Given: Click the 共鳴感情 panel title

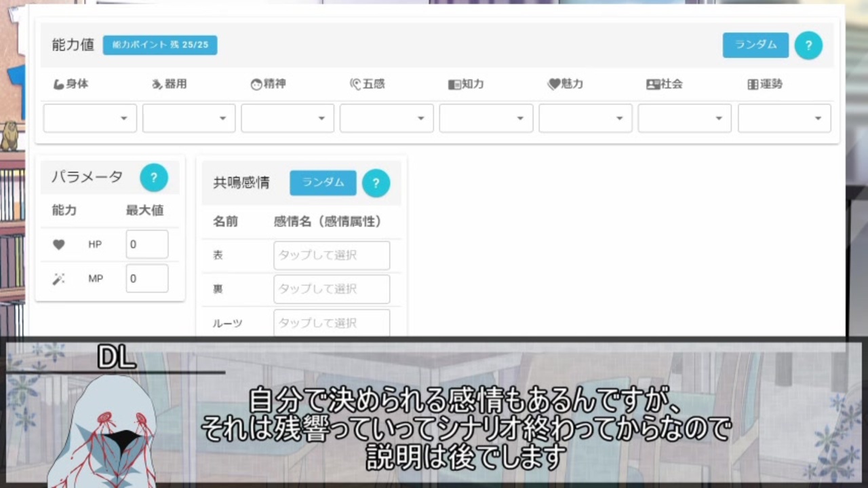Looking at the screenshot, I should [x=241, y=183].
